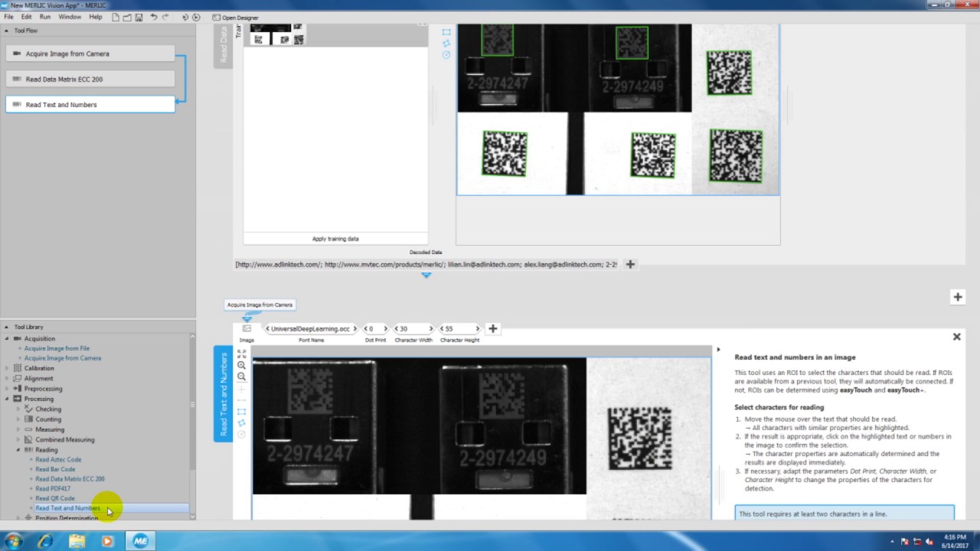Expand the Calibration category
The height and width of the screenshot is (551, 980).
coord(7,368)
